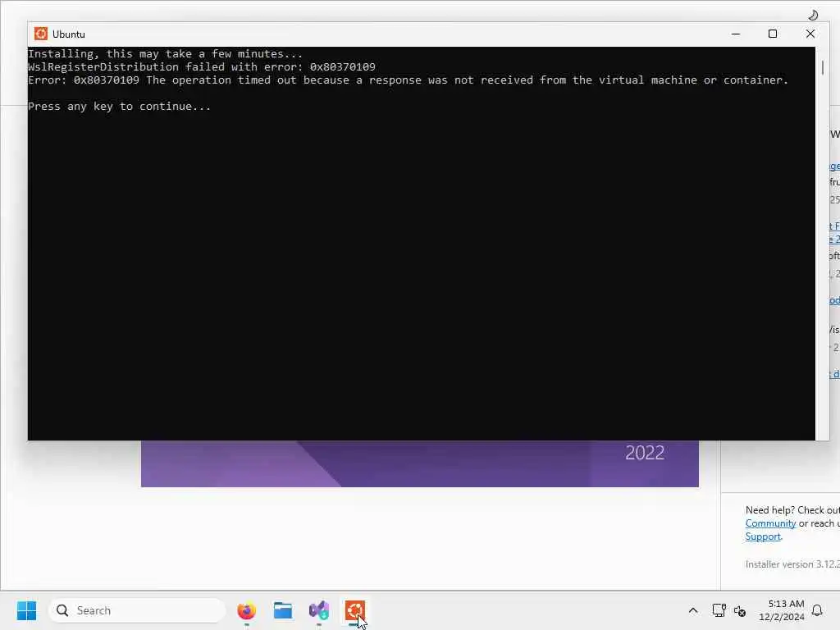
Task: Open File Explorer from the taskbar
Action: (x=283, y=610)
